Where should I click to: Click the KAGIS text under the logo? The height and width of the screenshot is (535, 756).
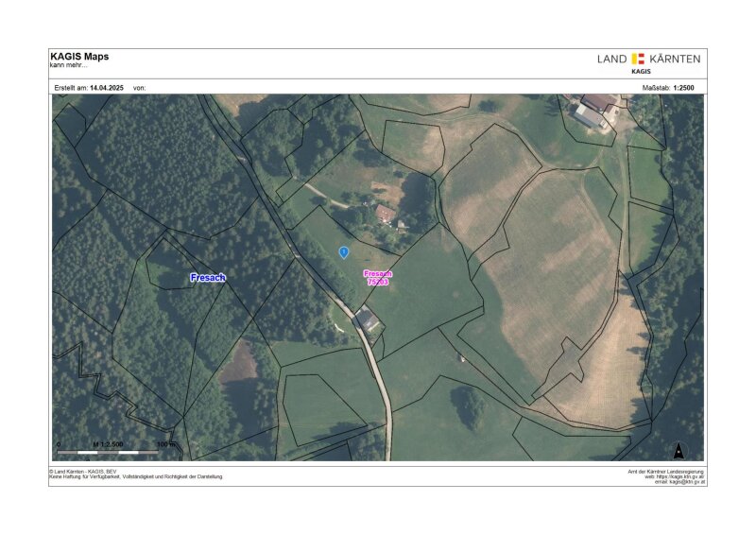(x=640, y=71)
